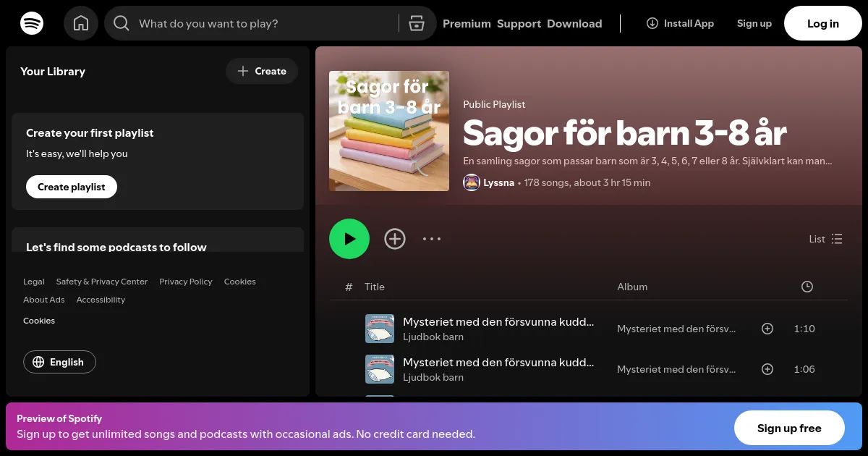Screen dimensions: 868x456
Task: Open Browse via the icon beside search
Action: 417,23
